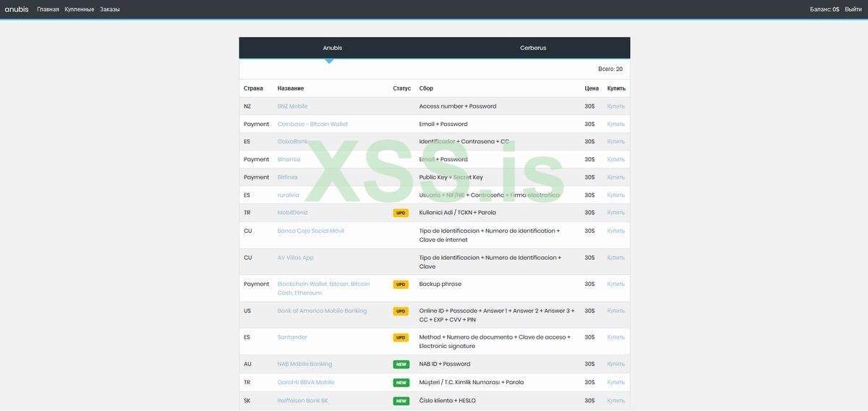Image resolution: width=868 pixels, height=411 pixels.
Task: Select the "NAB ID + Password" cell
Action: click(445, 364)
